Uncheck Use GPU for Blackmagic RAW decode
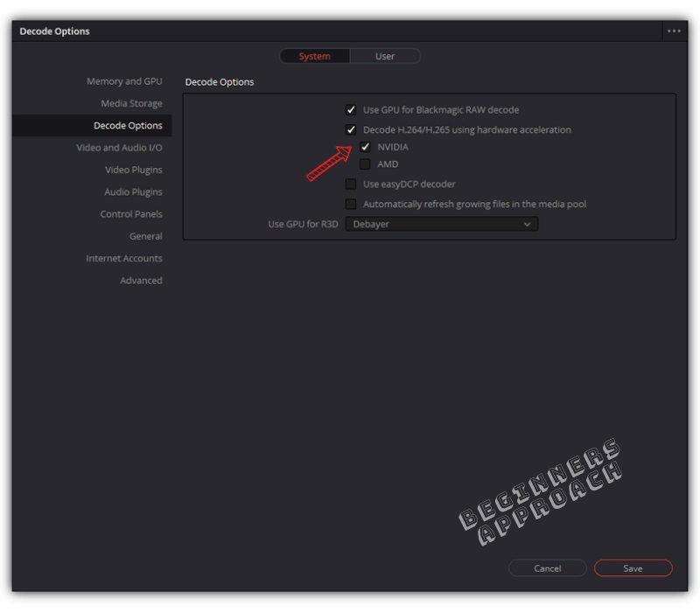This screenshot has height=612, width=700. click(349, 109)
